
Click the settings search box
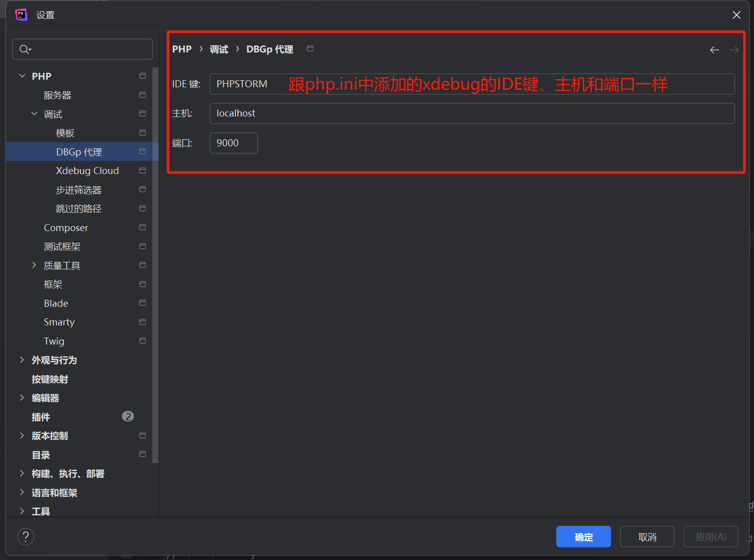82,49
